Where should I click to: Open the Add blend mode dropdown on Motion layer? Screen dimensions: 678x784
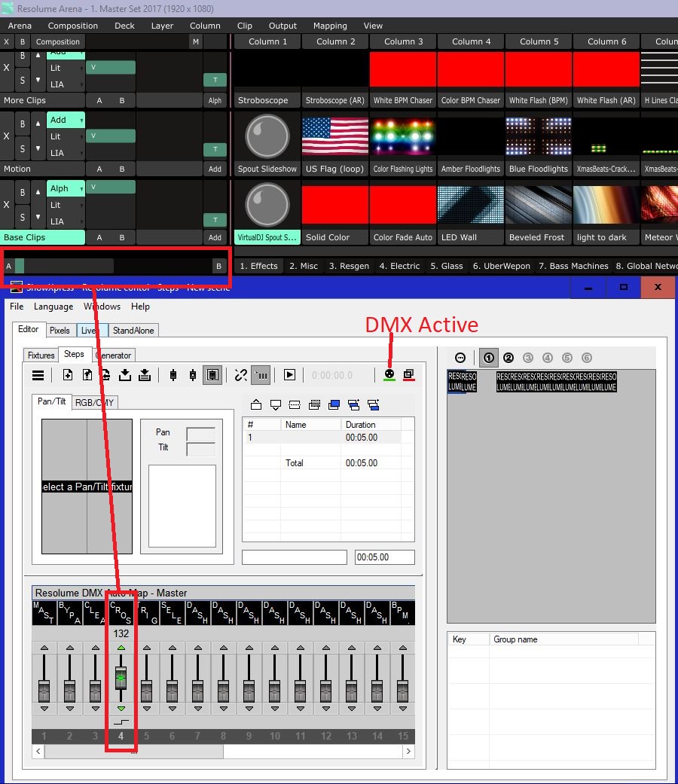pyautogui.click(x=66, y=120)
